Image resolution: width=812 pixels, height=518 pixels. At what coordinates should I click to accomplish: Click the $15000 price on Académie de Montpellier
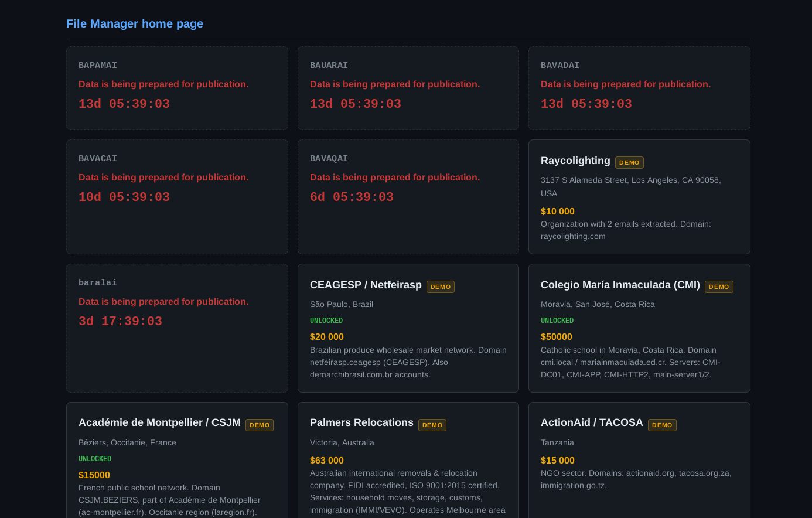point(94,475)
